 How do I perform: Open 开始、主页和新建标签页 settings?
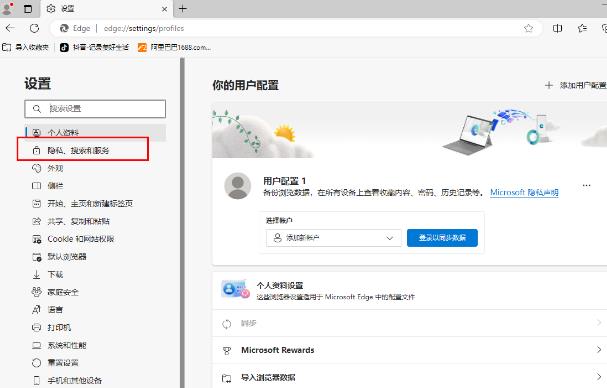[82, 204]
